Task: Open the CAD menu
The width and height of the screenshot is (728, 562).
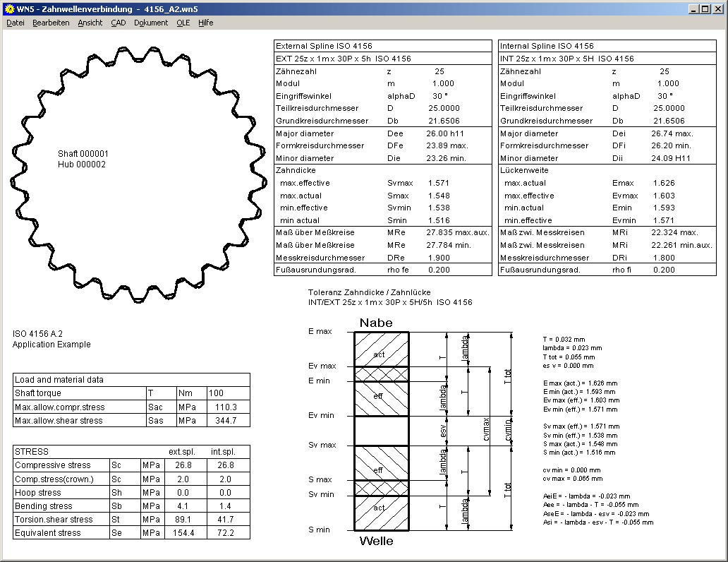Action: [118, 23]
